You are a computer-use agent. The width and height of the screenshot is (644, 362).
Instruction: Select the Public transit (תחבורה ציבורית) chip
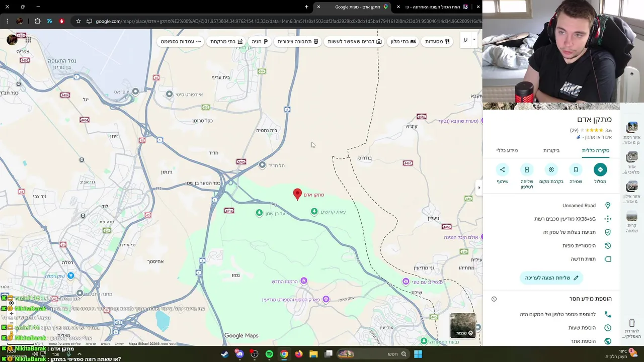coord(298,41)
